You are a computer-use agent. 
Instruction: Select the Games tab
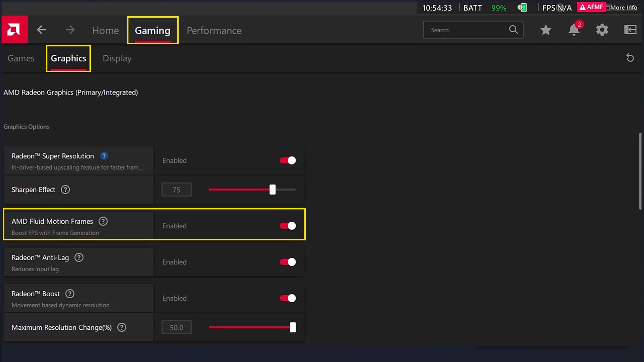coord(21,58)
